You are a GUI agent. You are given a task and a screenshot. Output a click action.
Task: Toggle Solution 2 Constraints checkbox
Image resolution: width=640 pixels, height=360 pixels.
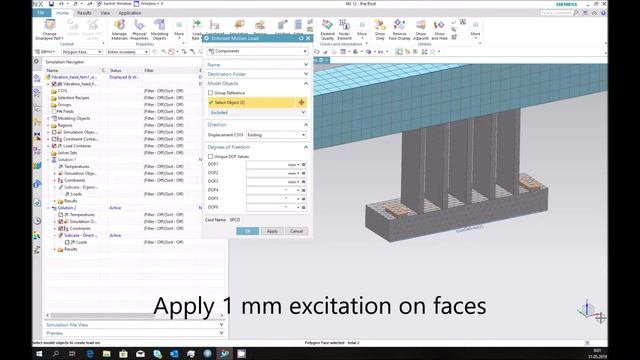click(61, 229)
